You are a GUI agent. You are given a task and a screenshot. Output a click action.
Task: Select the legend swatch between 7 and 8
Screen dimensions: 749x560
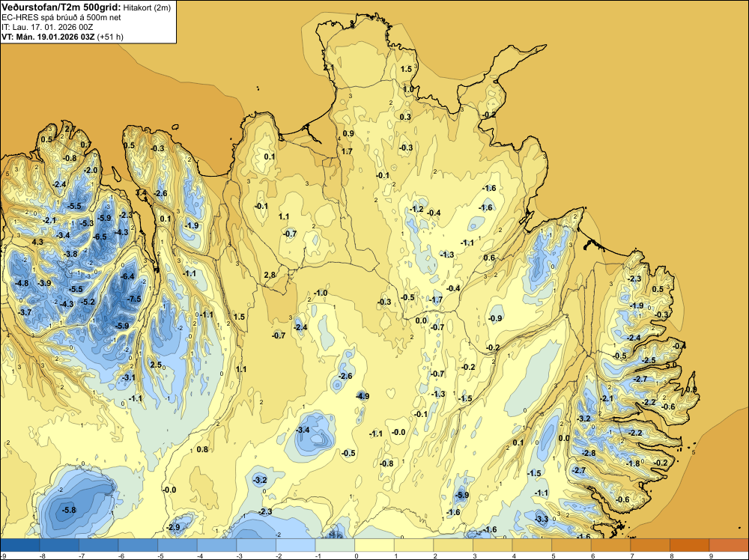[651, 545]
